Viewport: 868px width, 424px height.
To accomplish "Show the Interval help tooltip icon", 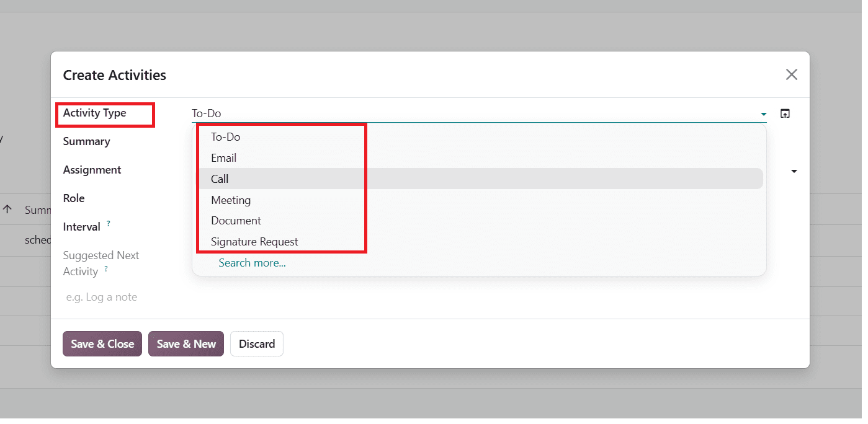I will click(109, 224).
